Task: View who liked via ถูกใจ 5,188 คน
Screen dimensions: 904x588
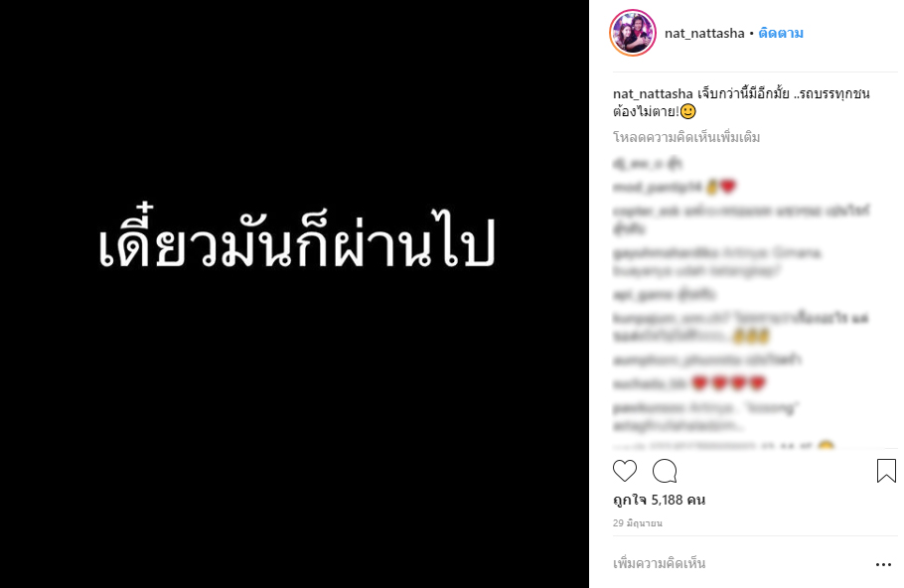Action: click(x=659, y=500)
